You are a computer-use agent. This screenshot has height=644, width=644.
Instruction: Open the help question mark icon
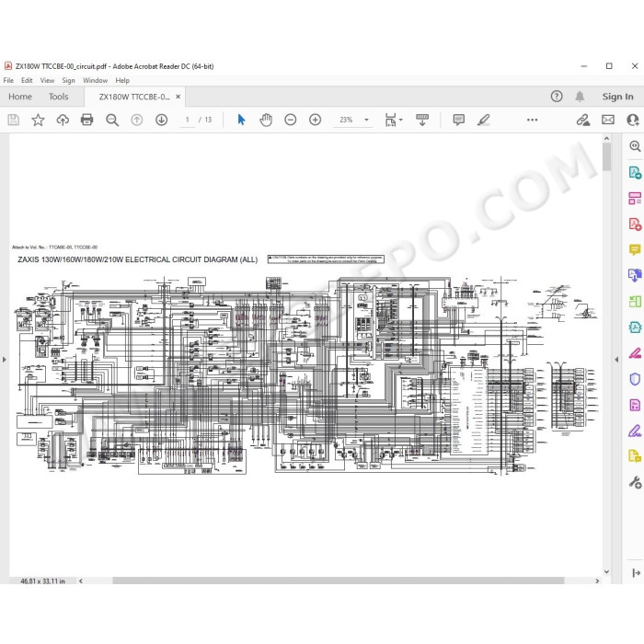point(557,97)
